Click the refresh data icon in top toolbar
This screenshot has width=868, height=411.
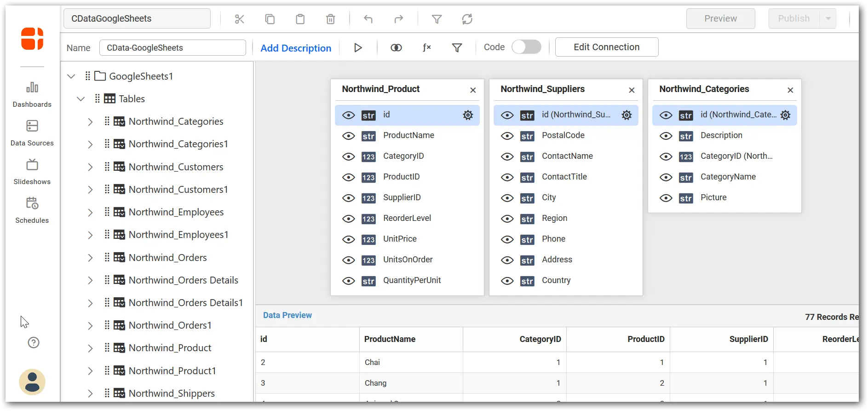click(467, 19)
